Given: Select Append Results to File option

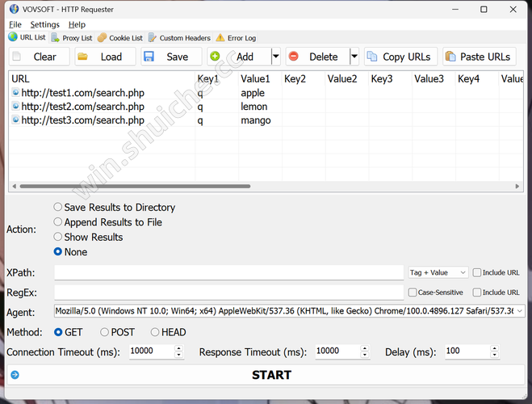Looking at the screenshot, I should click(108, 222).
